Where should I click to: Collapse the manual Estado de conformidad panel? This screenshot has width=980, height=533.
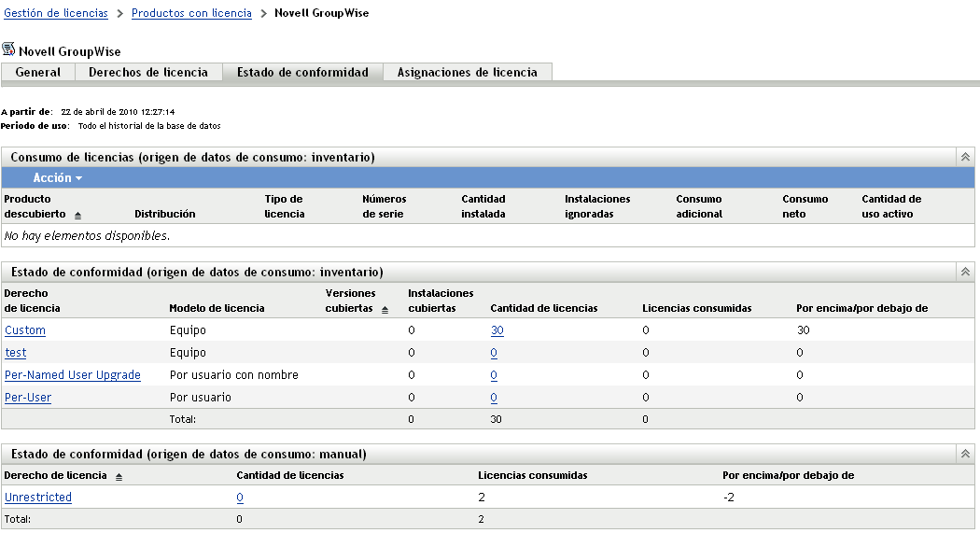pos(966,454)
